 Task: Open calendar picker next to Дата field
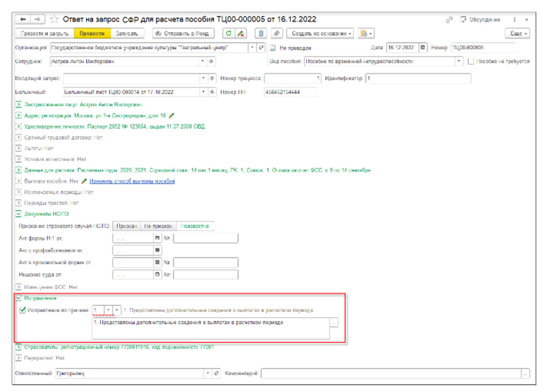click(x=423, y=47)
